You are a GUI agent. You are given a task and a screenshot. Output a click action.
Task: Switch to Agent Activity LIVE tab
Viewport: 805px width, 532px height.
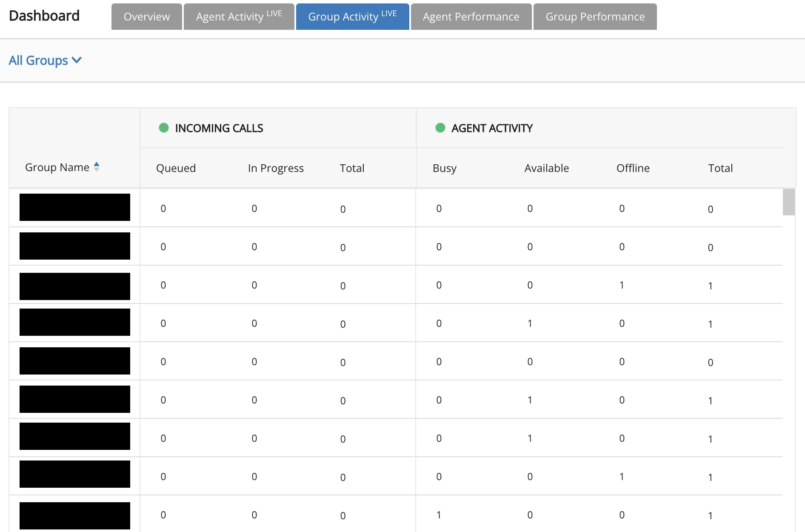(239, 17)
